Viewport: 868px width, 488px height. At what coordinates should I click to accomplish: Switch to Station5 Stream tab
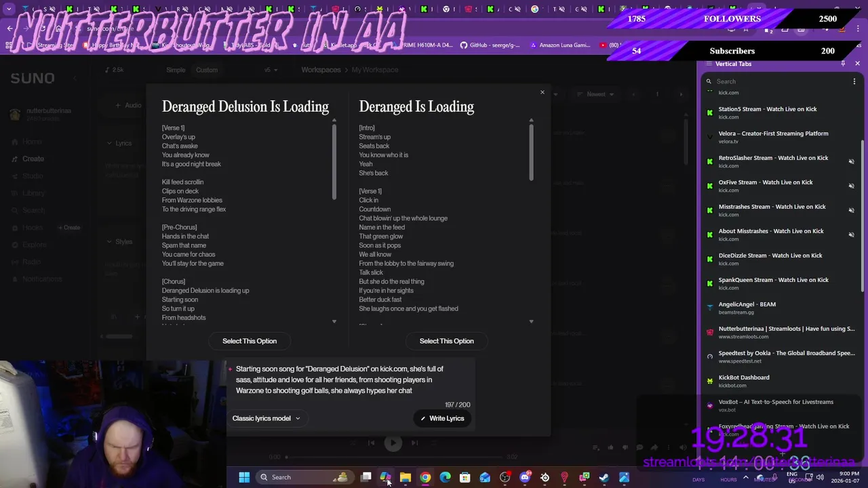click(780, 113)
